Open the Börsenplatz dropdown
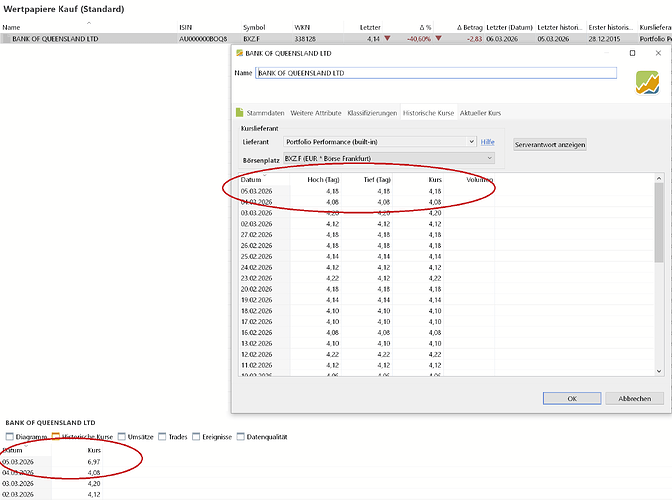 click(x=389, y=159)
